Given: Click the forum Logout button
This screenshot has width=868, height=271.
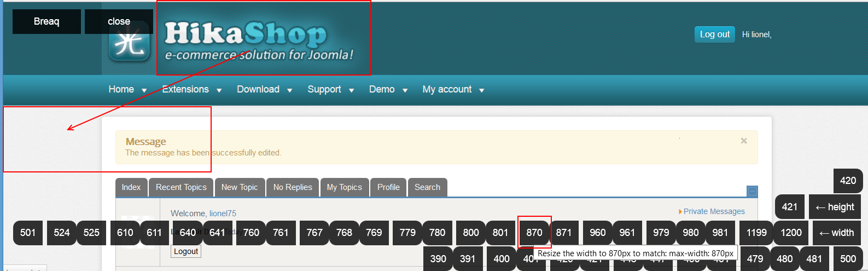Looking at the screenshot, I should coord(186,251).
